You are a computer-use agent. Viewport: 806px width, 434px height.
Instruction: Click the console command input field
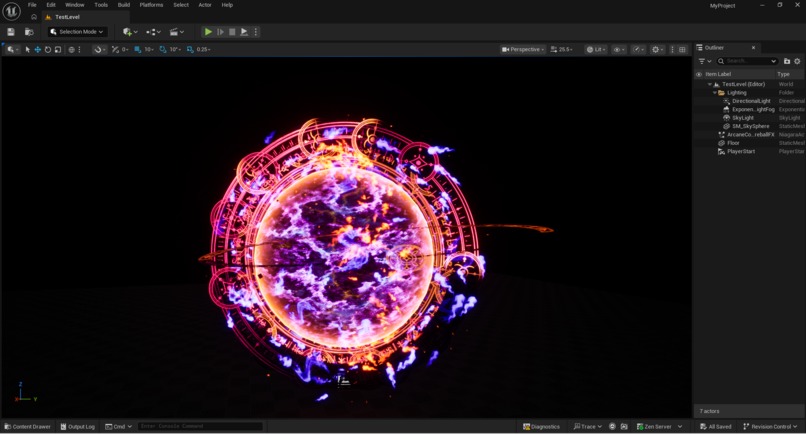coord(200,426)
